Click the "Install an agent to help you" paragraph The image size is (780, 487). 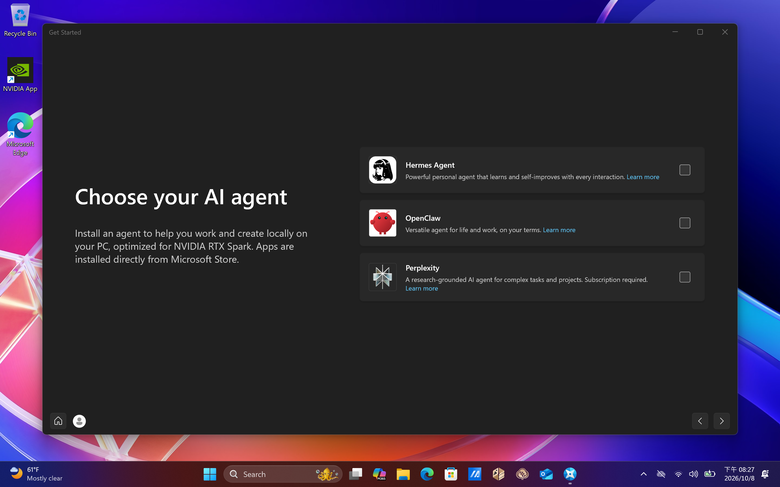pyautogui.click(x=191, y=246)
